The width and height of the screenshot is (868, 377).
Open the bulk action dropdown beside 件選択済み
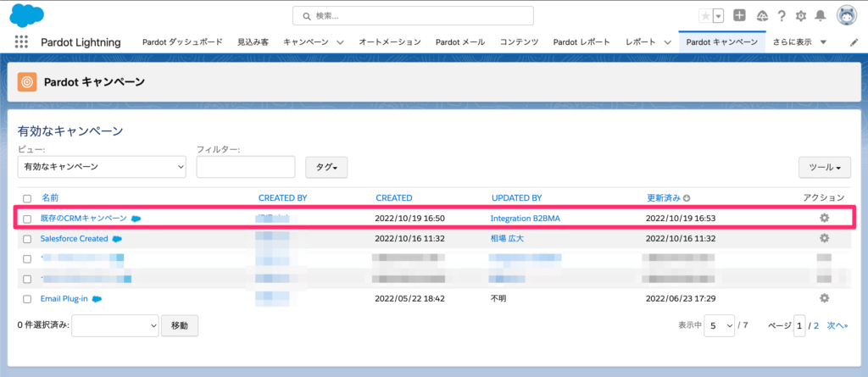[115, 326]
